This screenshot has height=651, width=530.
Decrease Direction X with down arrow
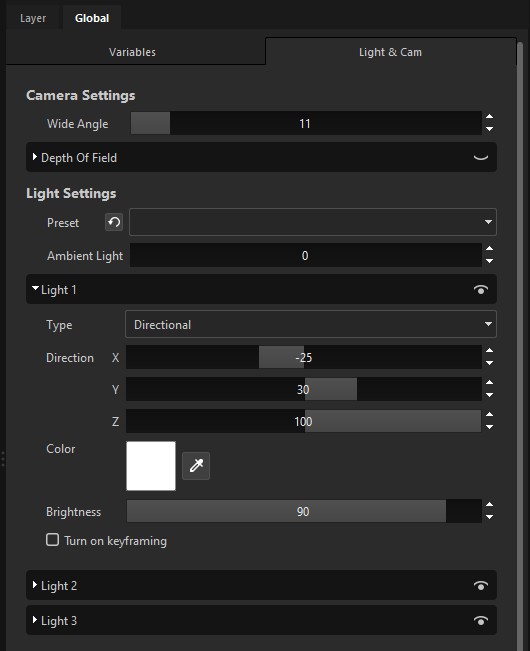(489, 363)
